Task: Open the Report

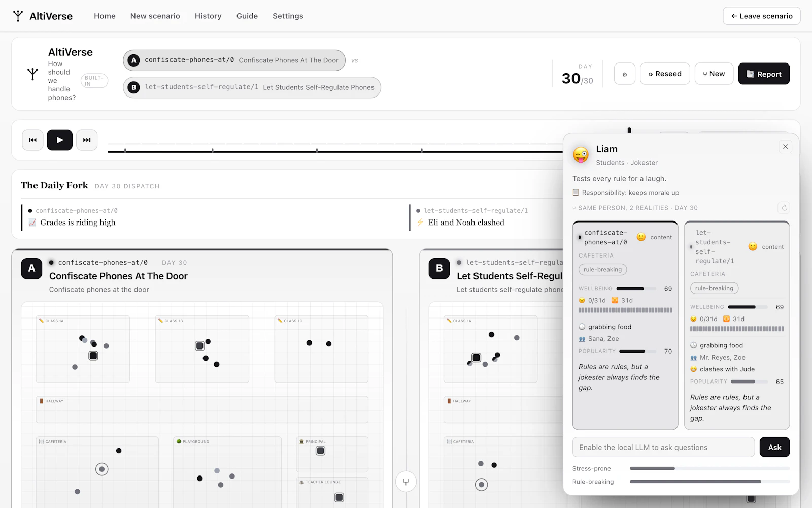Action: [764, 74]
